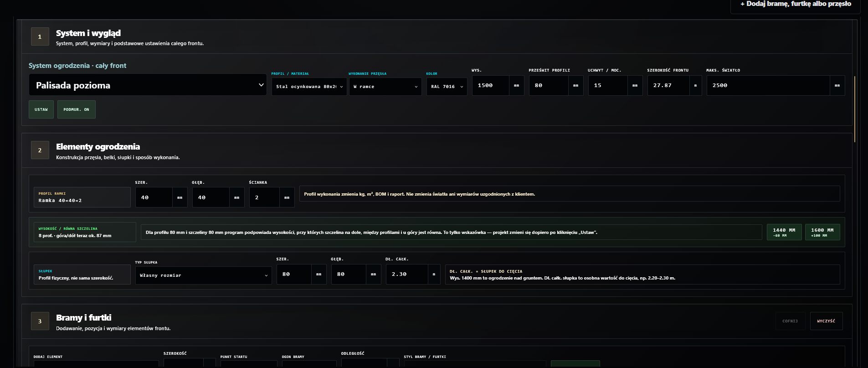Click the 'Profil fizyczny, nie sama szerokość.' text
This screenshot has width=868, height=368.
point(76,278)
